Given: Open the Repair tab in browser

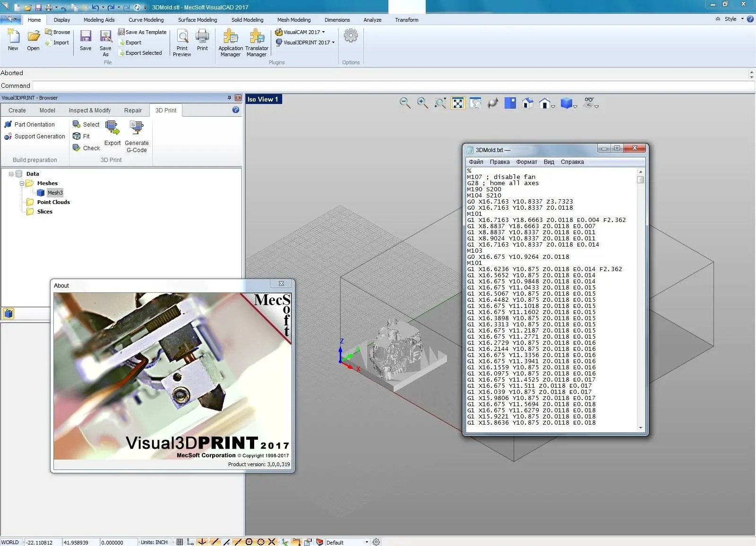Looking at the screenshot, I should coord(133,111).
